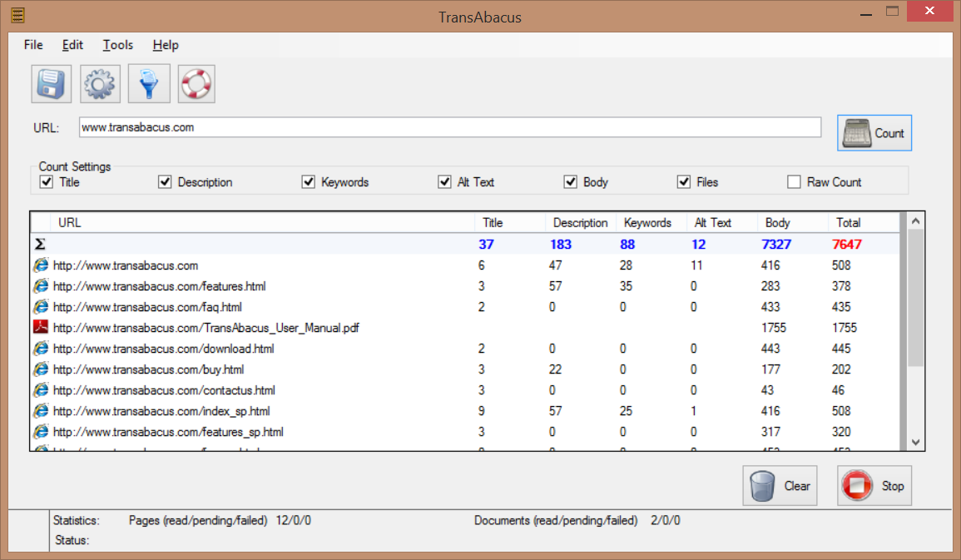Click the results list scroll down arrow
The height and width of the screenshot is (560, 961).
915,443
